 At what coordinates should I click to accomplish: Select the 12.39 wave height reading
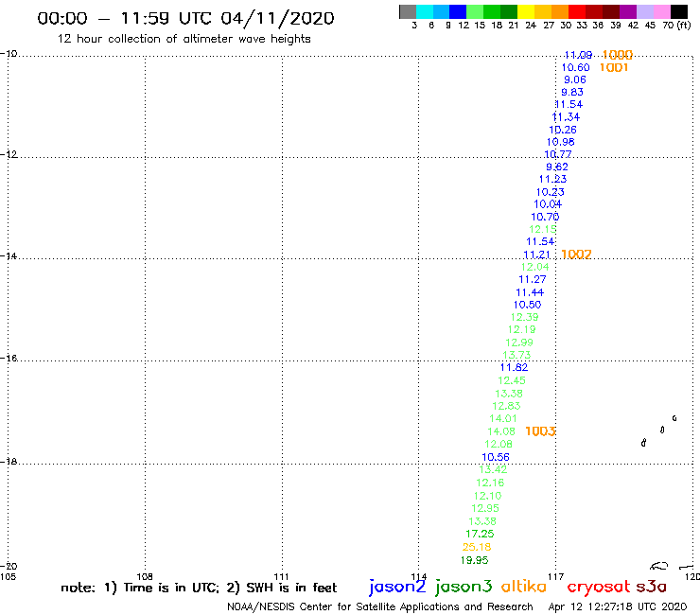click(525, 317)
